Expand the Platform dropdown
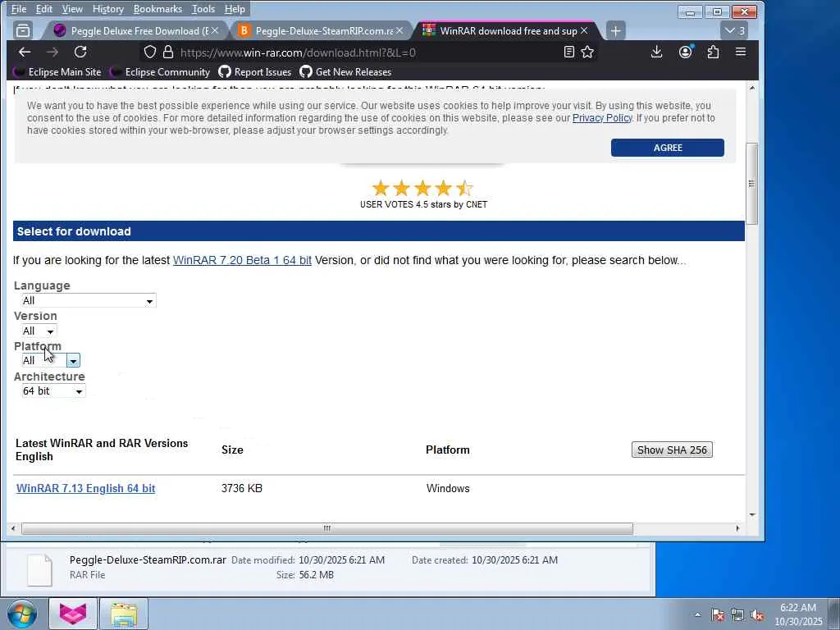The height and width of the screenshot is (630, 840). pyautogui.click(x=50, y=361)
